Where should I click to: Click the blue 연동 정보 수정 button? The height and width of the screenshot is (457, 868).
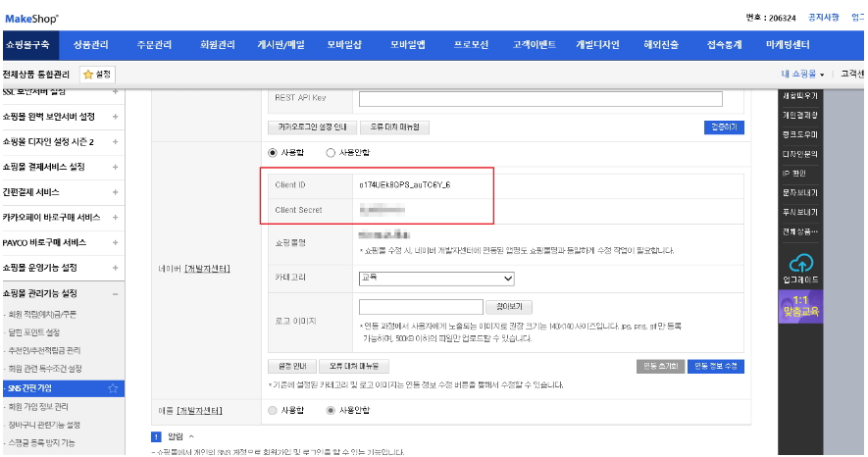point(716,366)
